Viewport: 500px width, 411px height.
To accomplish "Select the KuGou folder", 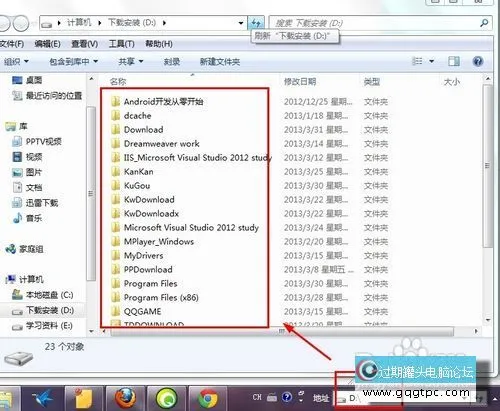I will click(131, 186).
